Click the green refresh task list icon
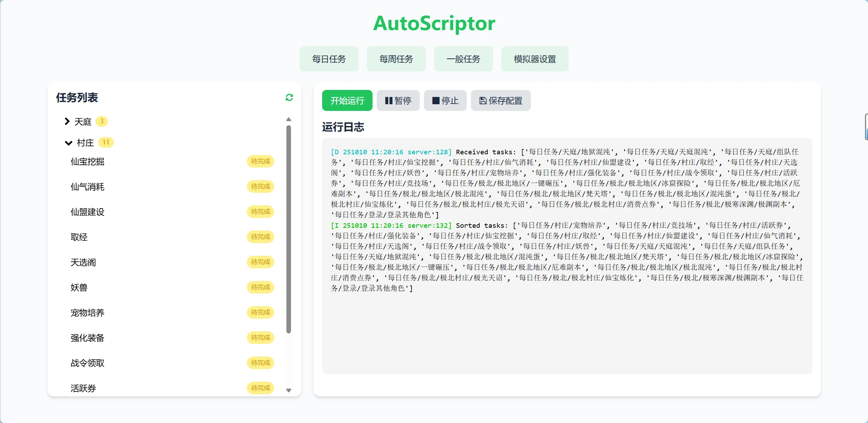Image resolution: width=868 pixels, height=423 pixels. (x=289, y=98)
